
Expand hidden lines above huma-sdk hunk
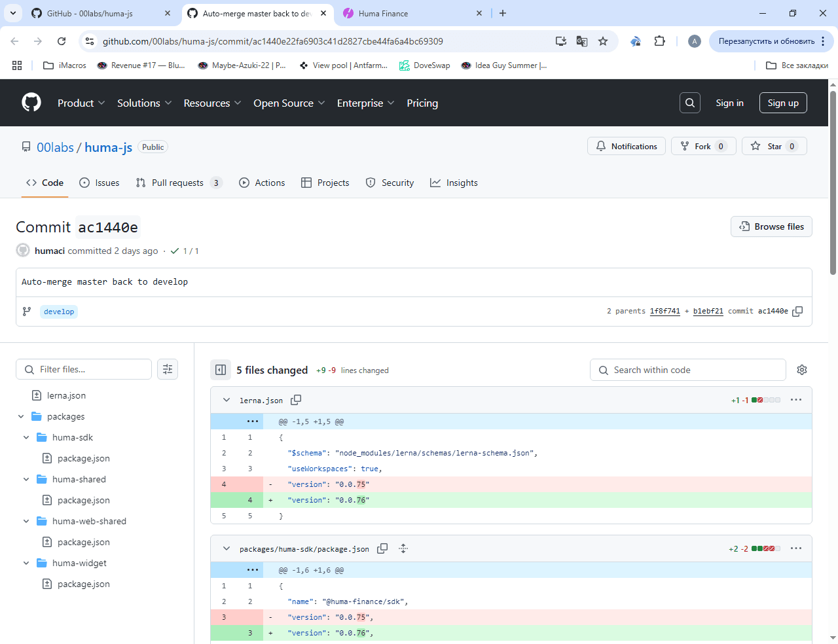tap(253, 570)
